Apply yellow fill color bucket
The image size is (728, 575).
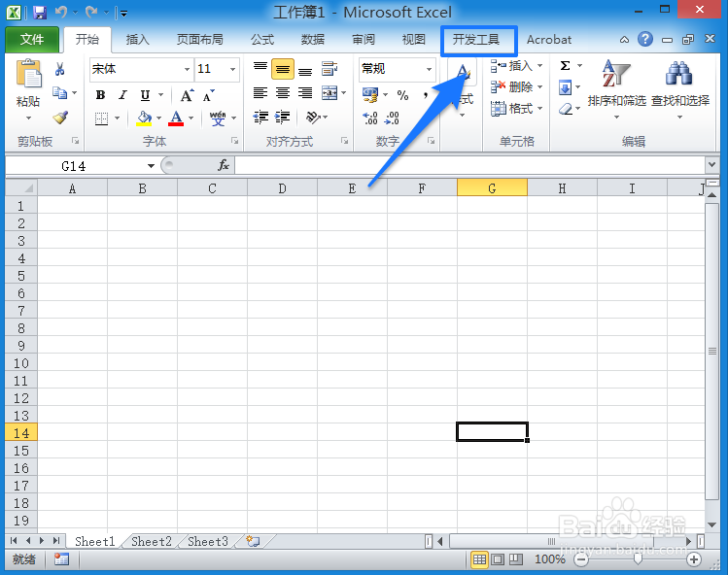(145, 118)
